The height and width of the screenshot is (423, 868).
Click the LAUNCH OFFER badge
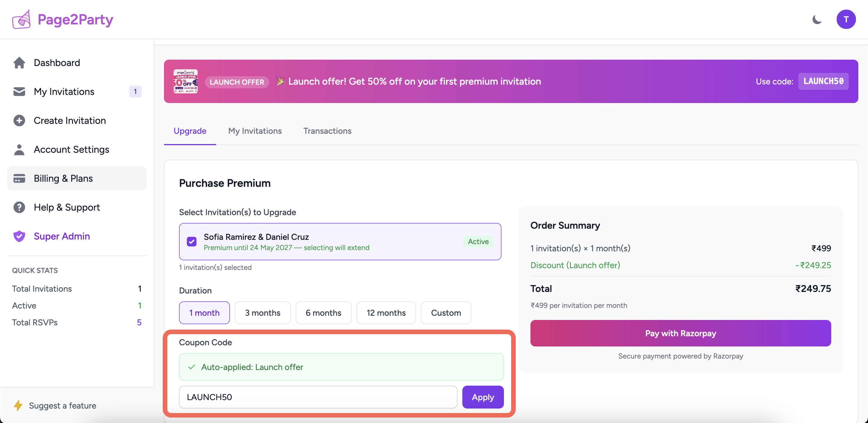237,82
